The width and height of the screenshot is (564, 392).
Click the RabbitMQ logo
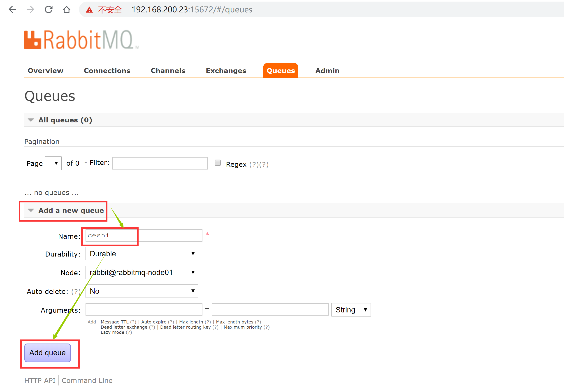81,40
